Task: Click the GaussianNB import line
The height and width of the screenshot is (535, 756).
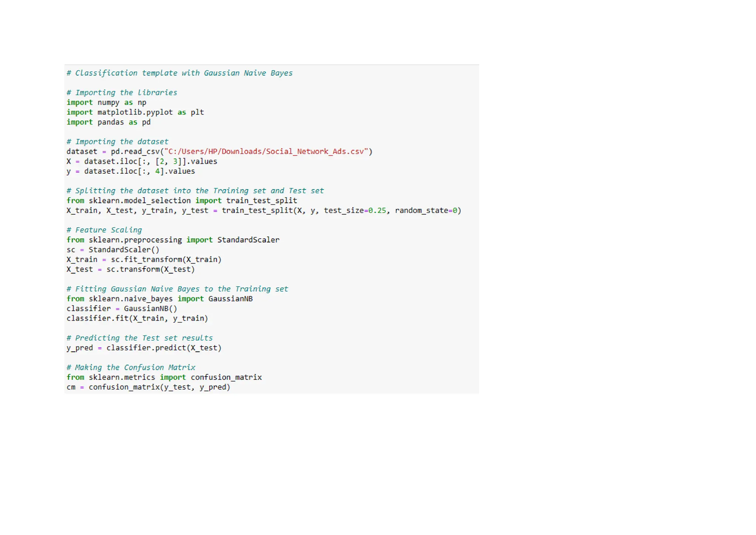Action: click(159, 299)
